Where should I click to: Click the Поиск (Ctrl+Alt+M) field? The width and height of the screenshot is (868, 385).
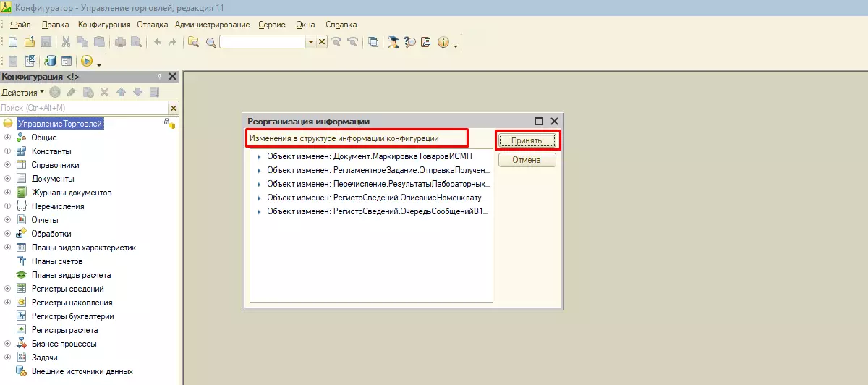(83, 108)
